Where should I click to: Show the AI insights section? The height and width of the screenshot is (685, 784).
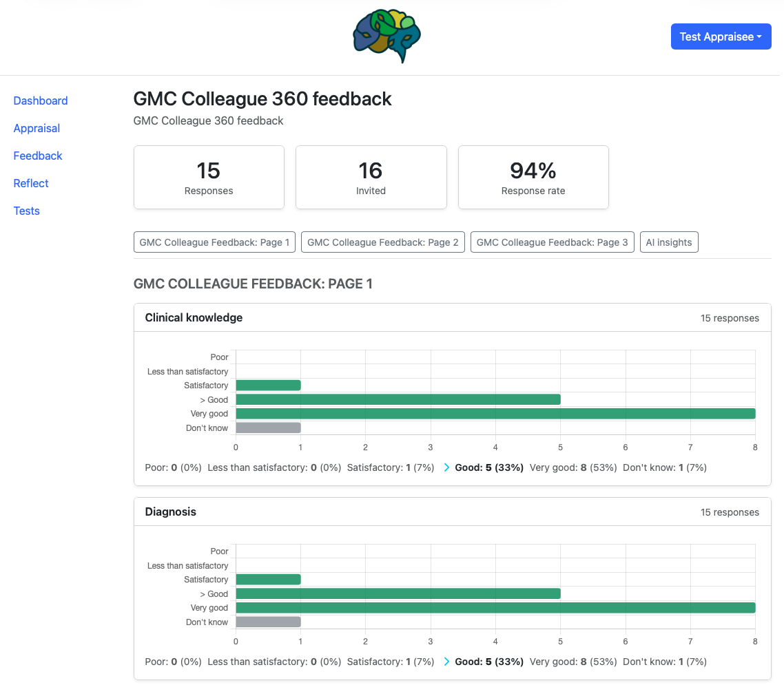668,242
